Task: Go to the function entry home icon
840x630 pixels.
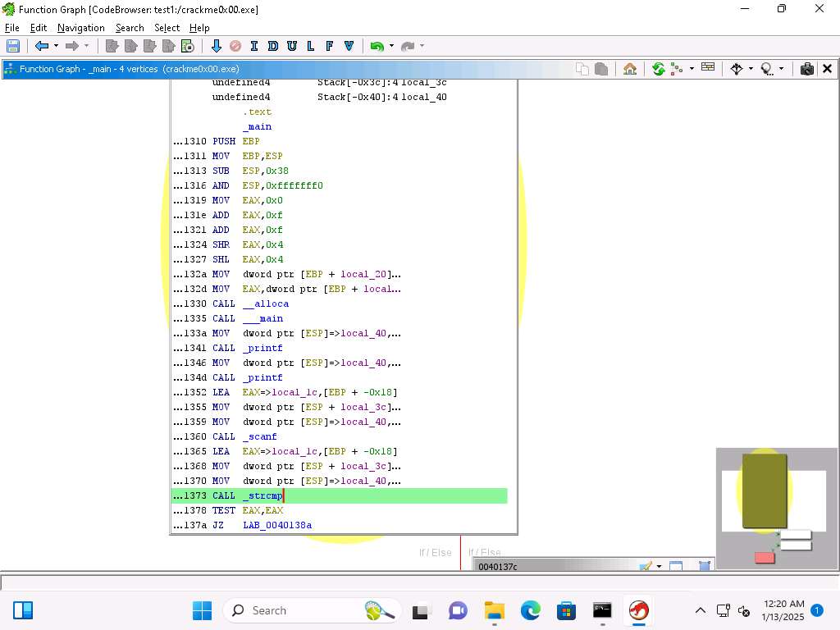Action: tap(630, 69)
